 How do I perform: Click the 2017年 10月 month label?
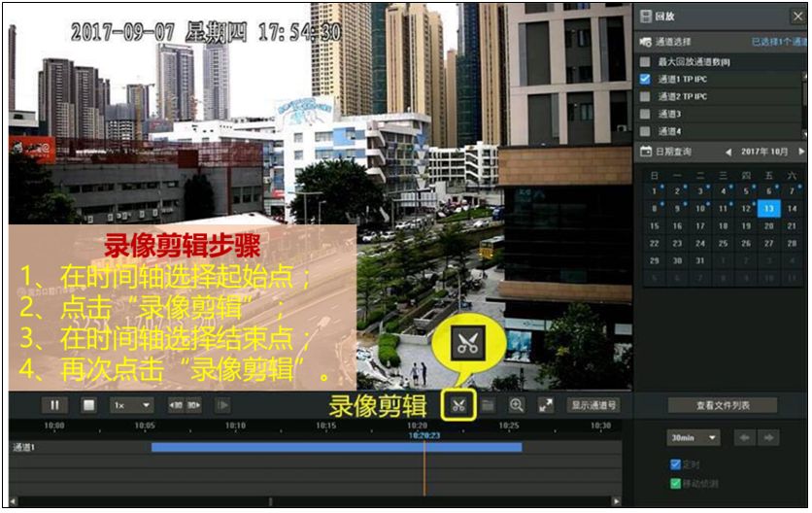[x=764, y=152]
